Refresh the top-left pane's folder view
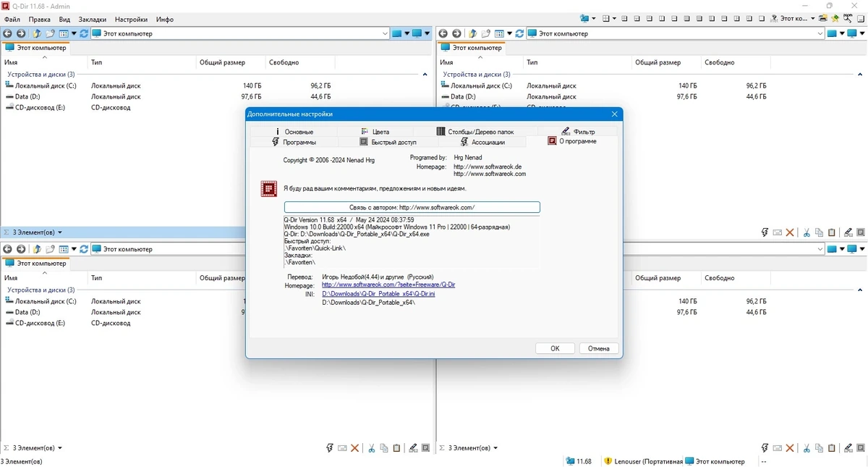This screenshot has width=868, height=467. click(x=84, y=33)
